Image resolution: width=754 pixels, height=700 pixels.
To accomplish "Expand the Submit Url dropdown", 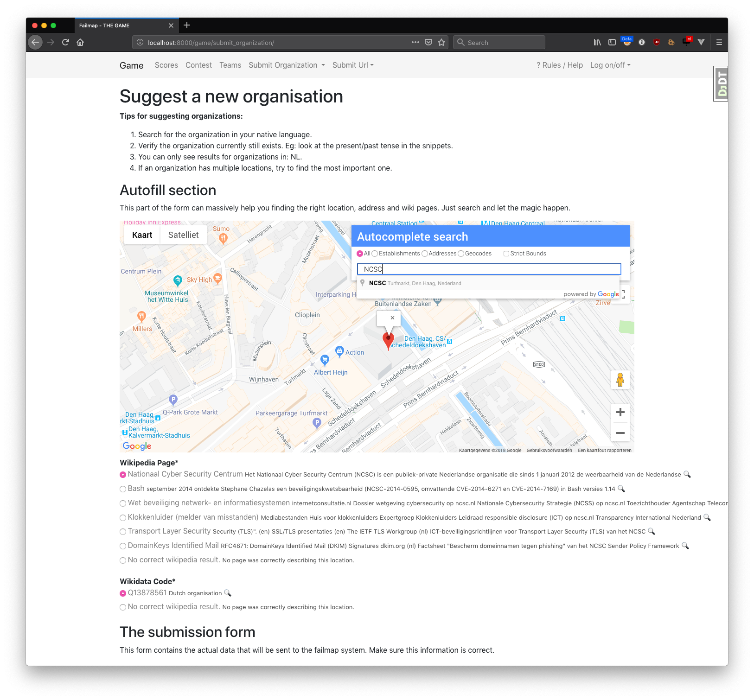I will point(352,65).
